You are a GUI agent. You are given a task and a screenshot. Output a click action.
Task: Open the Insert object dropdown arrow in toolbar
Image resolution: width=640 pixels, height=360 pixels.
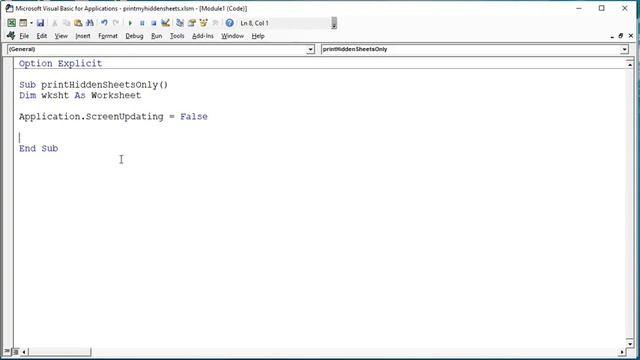31,23
